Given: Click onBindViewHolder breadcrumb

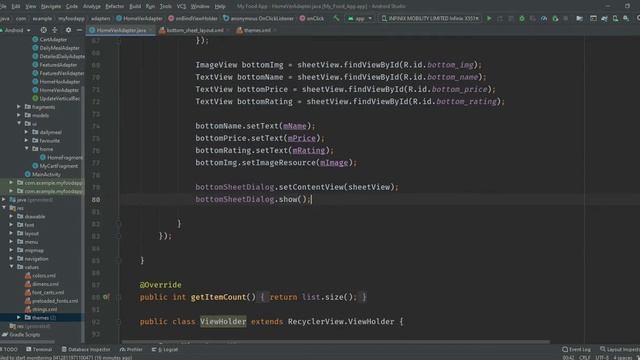Looking at the screenshot, I should coord(193,18).
